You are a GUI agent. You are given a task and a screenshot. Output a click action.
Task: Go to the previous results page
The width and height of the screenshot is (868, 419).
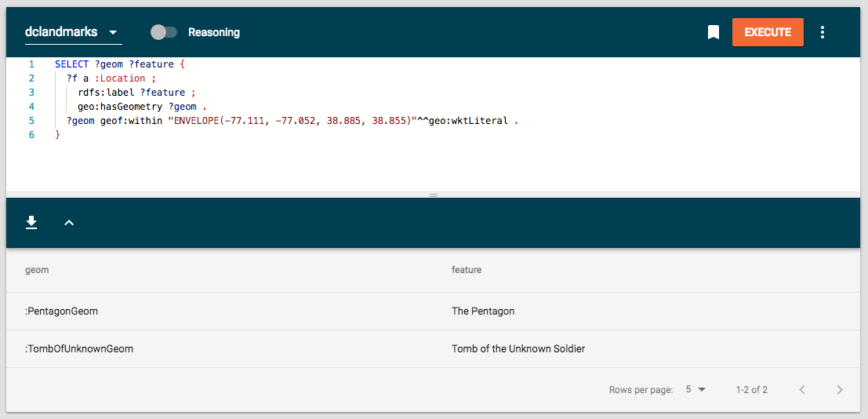[x=802, y=390]
